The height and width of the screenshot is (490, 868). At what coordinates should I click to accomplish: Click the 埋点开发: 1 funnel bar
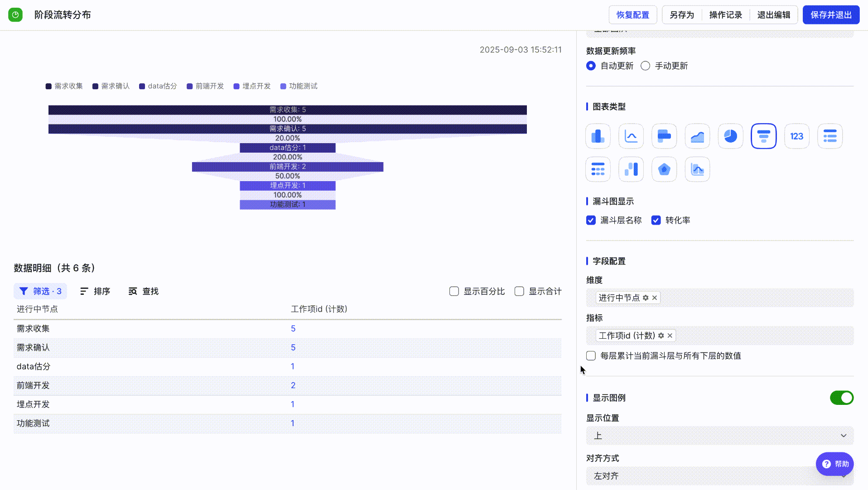click(x=288, y=186)
